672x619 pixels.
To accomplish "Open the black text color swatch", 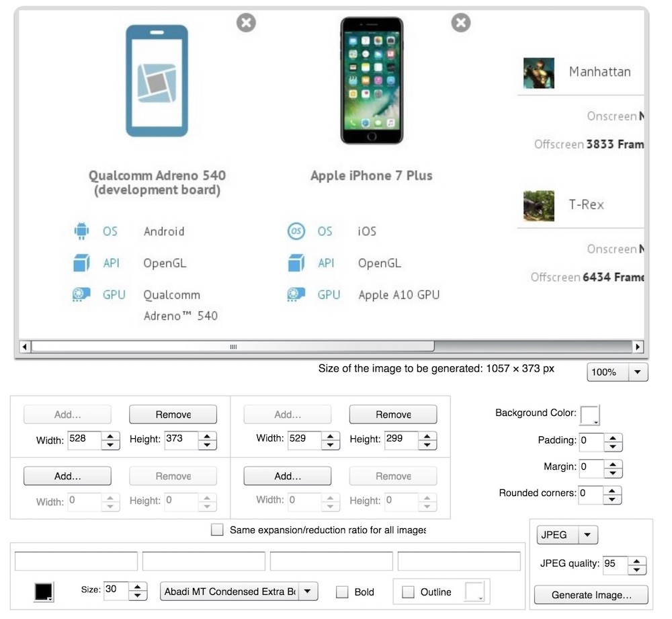I will click(44, 592).
